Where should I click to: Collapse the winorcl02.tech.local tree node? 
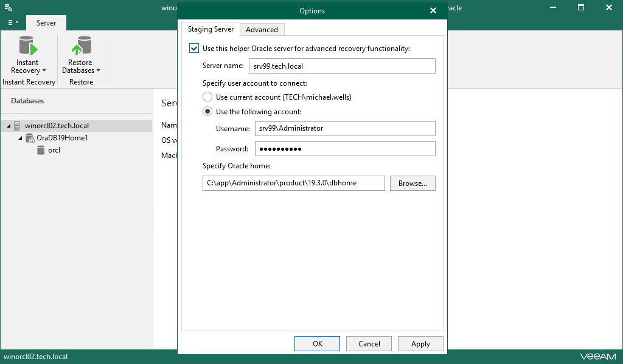point(9,126)
